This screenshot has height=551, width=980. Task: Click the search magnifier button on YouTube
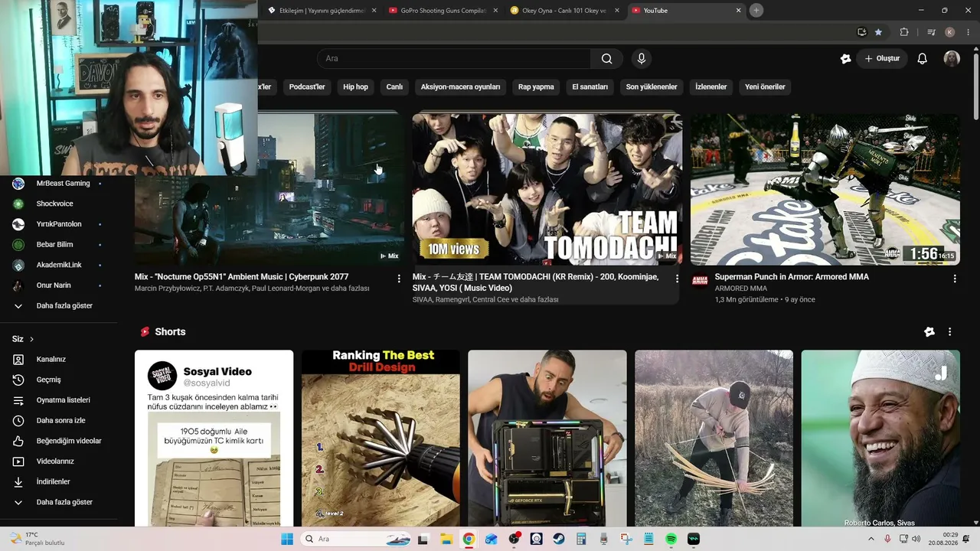[606, 59]
